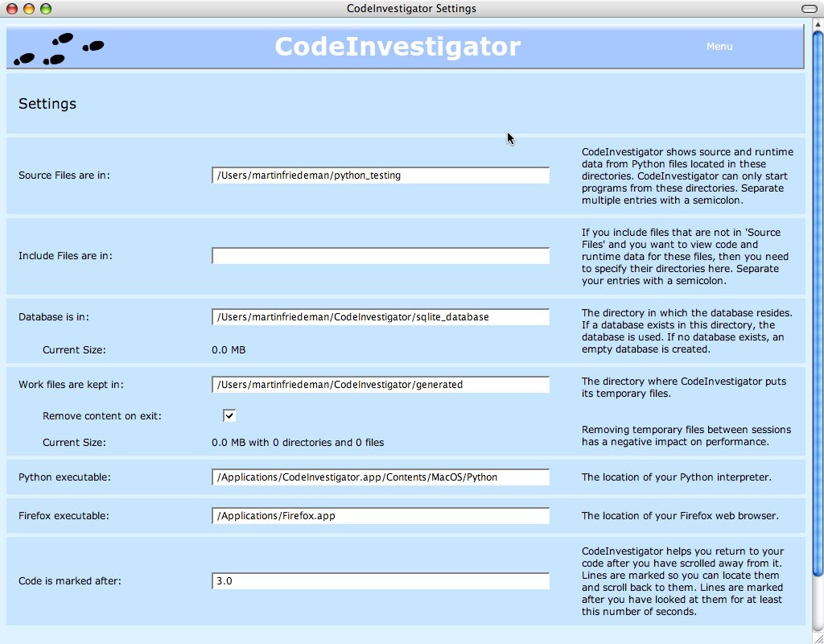
Task: Click the 'Remove content on exit:' label
Action: coord(102,416)
